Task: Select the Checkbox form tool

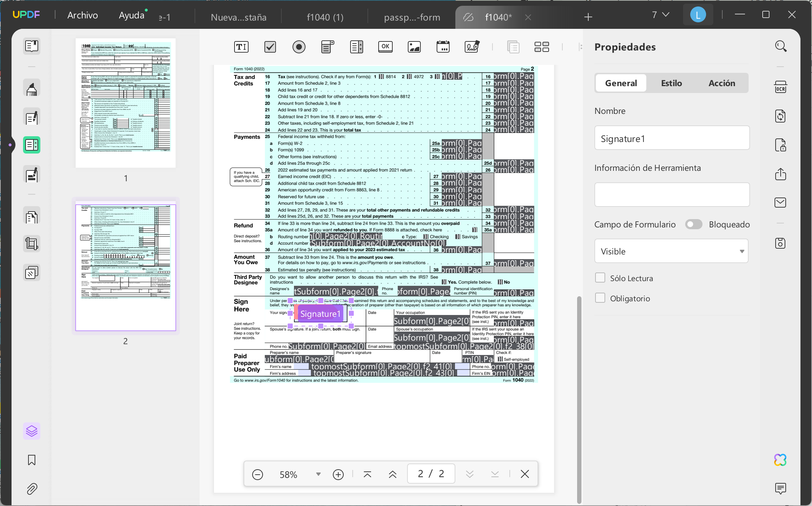Action: (x=270, y=47)
